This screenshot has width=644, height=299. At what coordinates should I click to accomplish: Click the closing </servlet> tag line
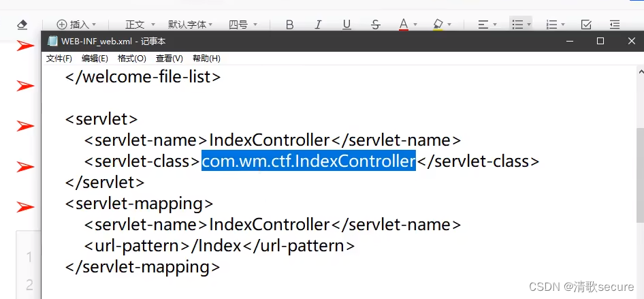point(105,183)
